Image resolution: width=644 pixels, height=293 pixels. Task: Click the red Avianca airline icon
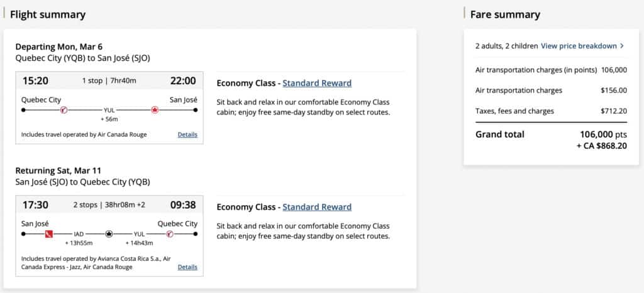48,234
